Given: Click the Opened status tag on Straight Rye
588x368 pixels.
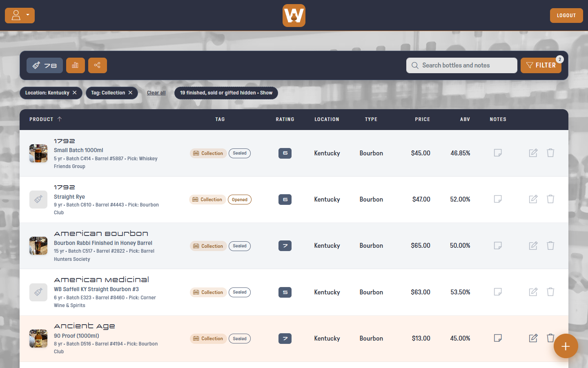Looking at the screenshot, I should (x=240, y=200).
